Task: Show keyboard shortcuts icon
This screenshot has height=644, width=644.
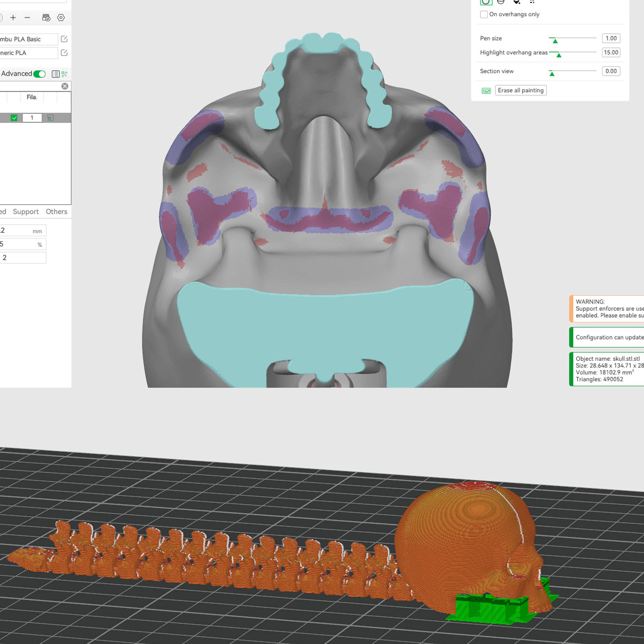Action: point(486,91)
